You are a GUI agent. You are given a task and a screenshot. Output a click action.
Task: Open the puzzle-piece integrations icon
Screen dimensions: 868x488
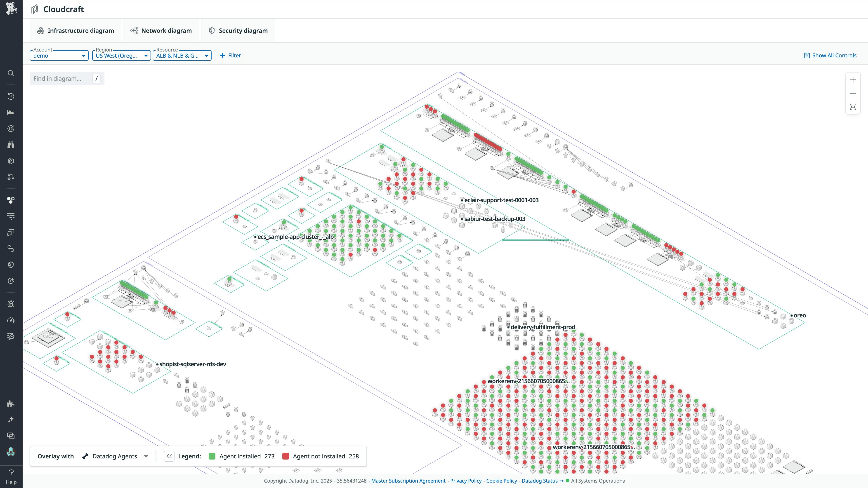[11, 404]
